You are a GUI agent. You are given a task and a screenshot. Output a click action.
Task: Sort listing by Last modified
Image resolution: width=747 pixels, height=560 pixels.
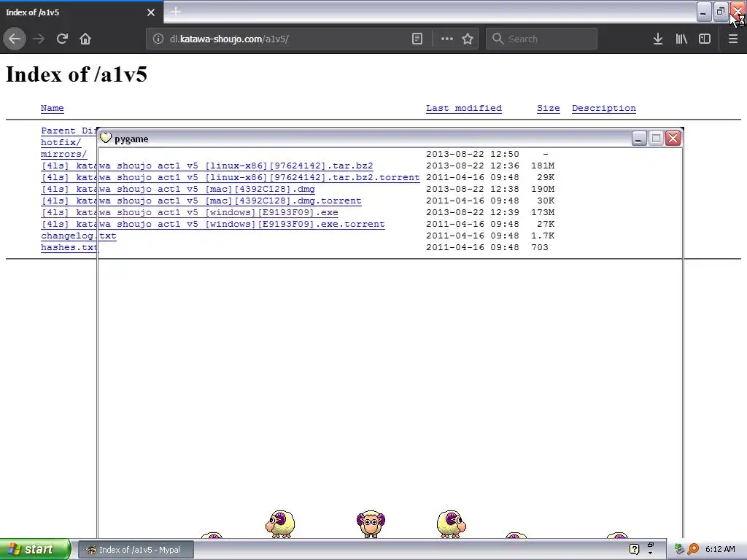point(463,108)
